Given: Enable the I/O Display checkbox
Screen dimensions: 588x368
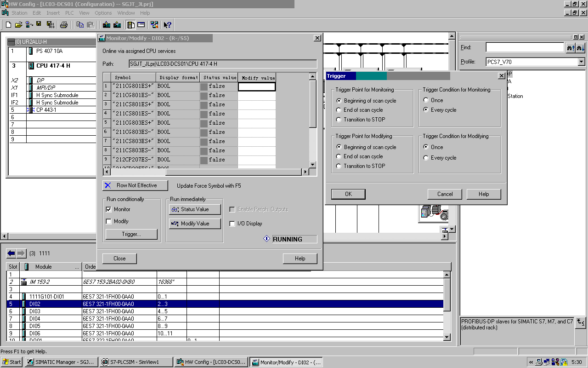Looking at the screenshot, I should click(232, 224).
